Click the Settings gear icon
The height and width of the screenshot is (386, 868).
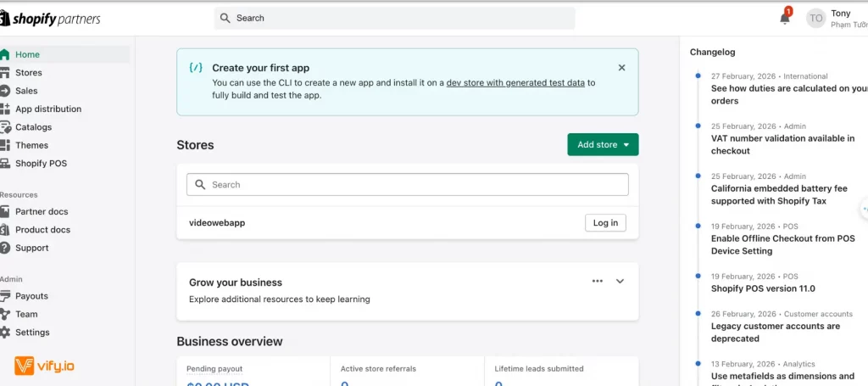click(4, 333)
